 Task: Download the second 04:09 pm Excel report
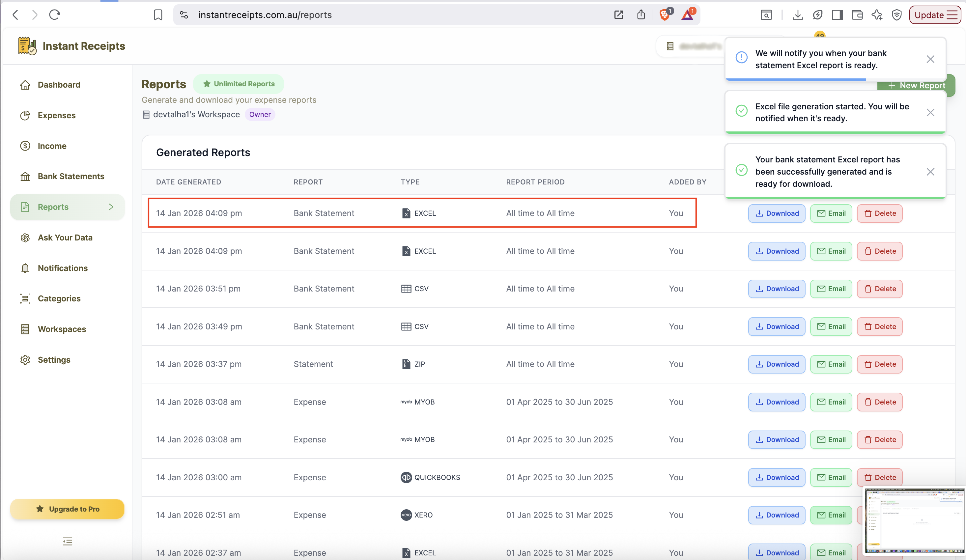tap(777, 251)
